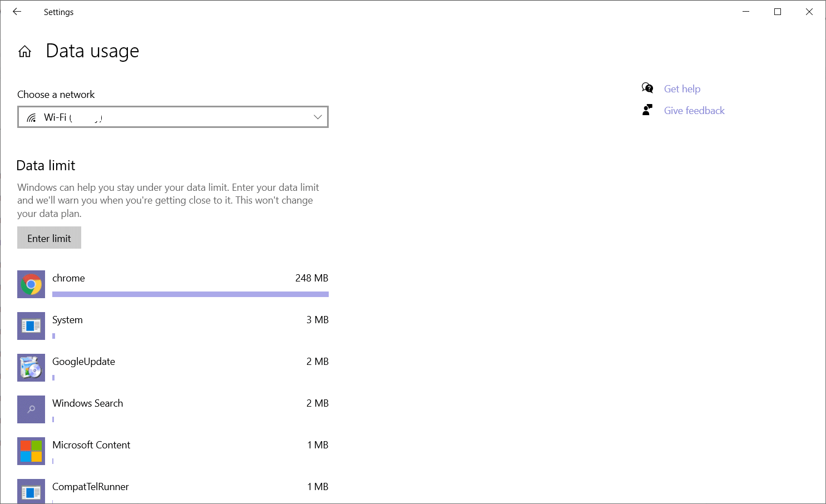Open the Give feedback link
The width and height of the screenshot is (826, 504).
[x=694, y=110]
